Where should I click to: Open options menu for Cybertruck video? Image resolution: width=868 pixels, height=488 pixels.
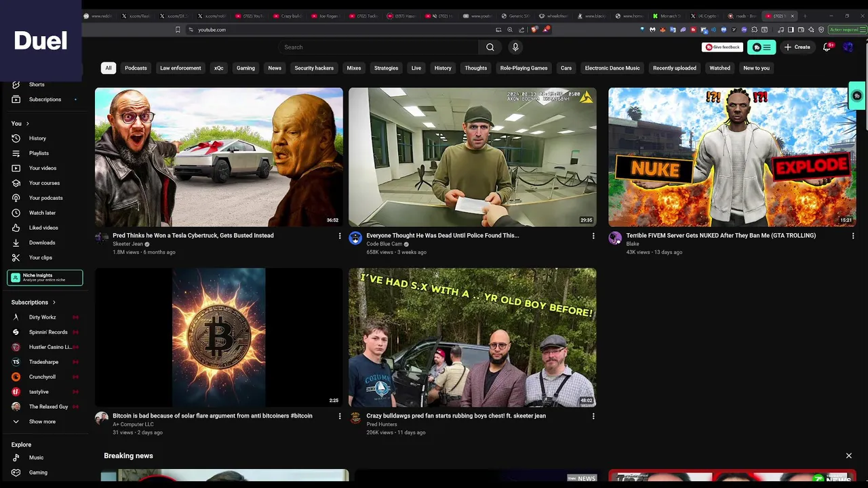[x=340, y=236]
